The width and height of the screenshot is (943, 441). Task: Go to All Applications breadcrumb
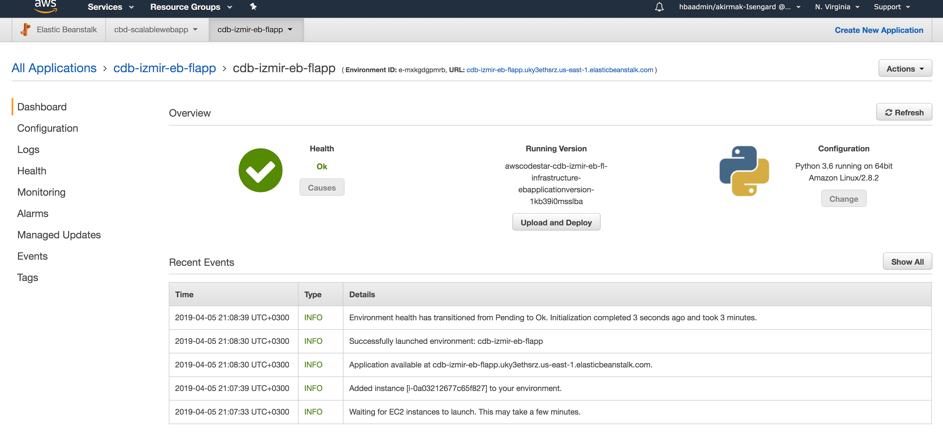[x=54, y=68]
